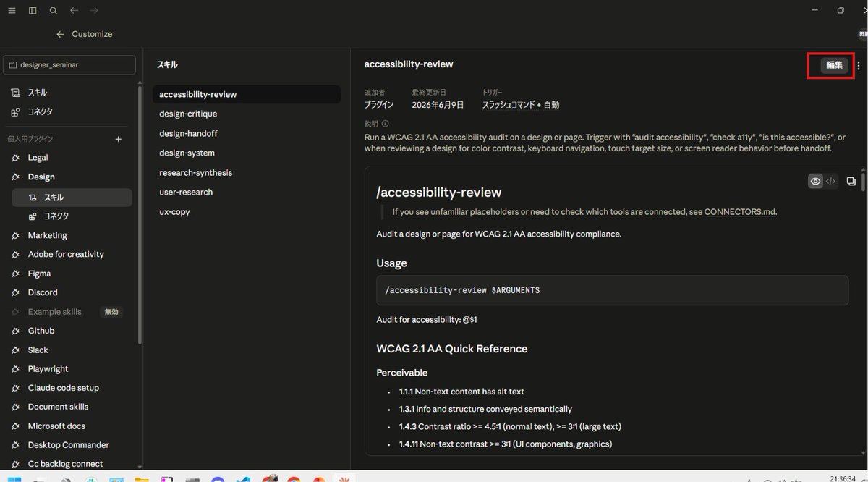This screenshot has height=482, width=868.
Task: Click the 1.1.1 Non-text content bullet
Action: (x=461, y=392)
